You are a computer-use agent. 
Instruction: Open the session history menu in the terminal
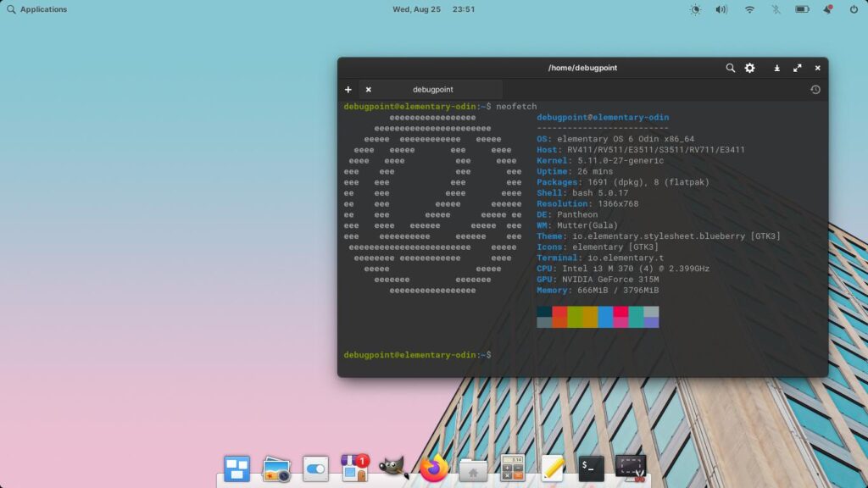coord(815,89)
